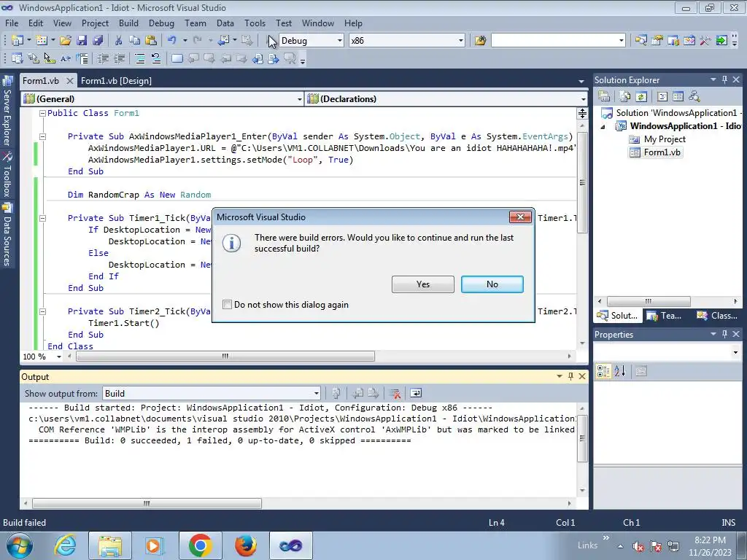Open Google Chrome from taskbar
The height and width of the screenshot is (560, 747).
coord(200,545)
